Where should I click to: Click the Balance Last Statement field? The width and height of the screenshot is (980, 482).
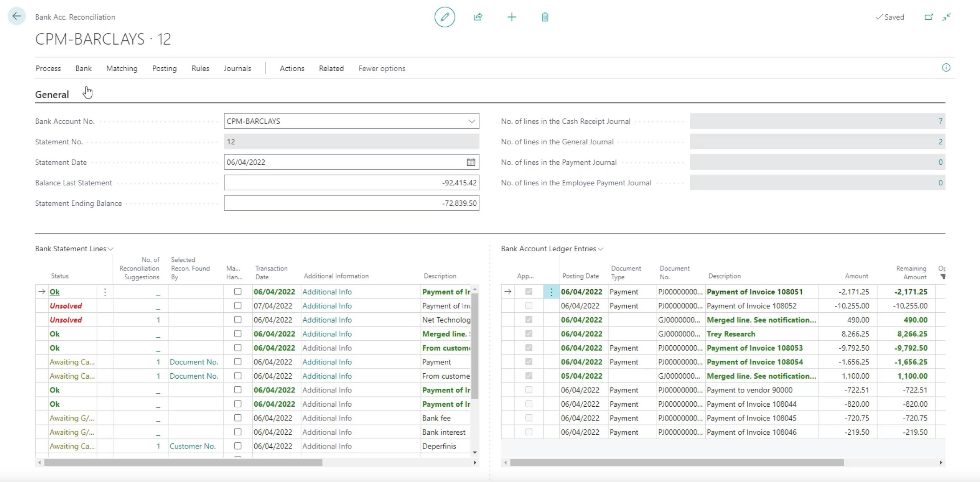(x=351, y=183)
